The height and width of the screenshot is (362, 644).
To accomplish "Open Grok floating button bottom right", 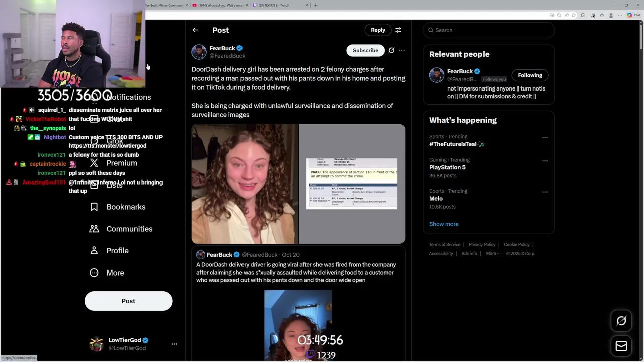I will pos(621,321).
